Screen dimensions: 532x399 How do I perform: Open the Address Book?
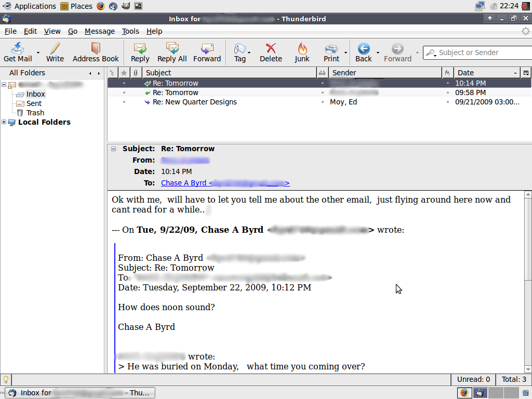[96, 52]
